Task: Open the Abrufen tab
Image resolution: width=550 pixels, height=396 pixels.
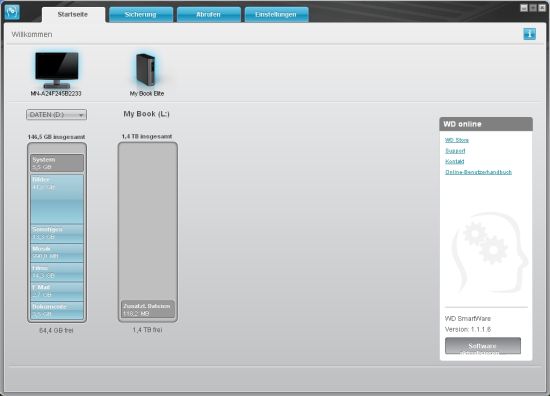Action: [208, 15]
